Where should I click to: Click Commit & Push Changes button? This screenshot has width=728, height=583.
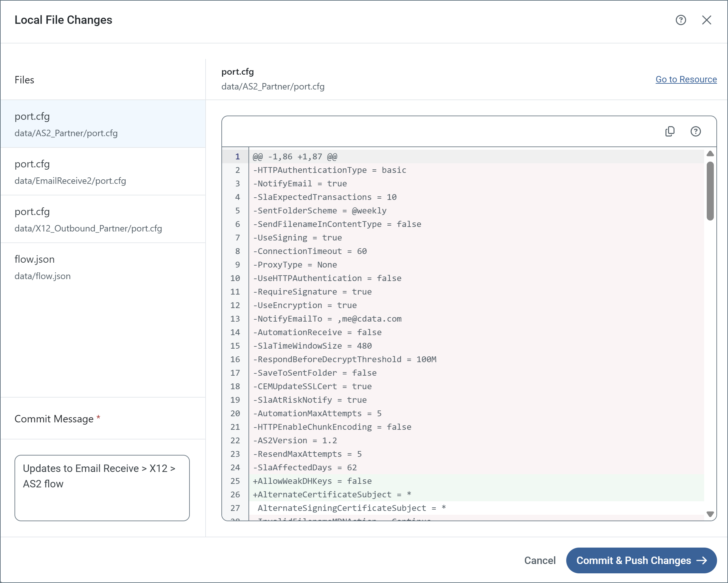641,560
